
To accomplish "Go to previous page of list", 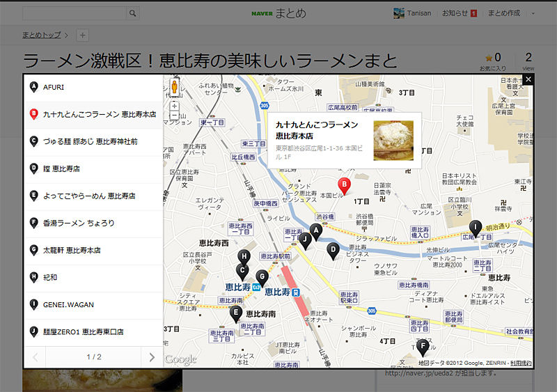I will (x=36, y=356).
